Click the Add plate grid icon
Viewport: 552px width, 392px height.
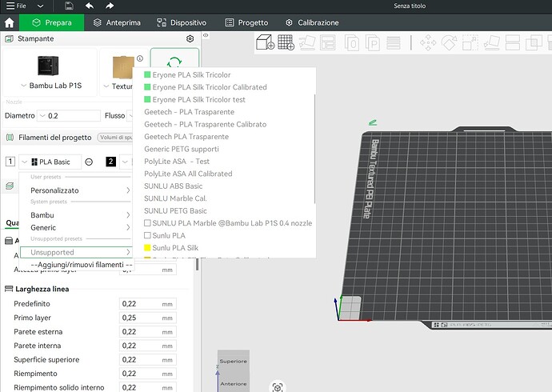click(286, 42)
